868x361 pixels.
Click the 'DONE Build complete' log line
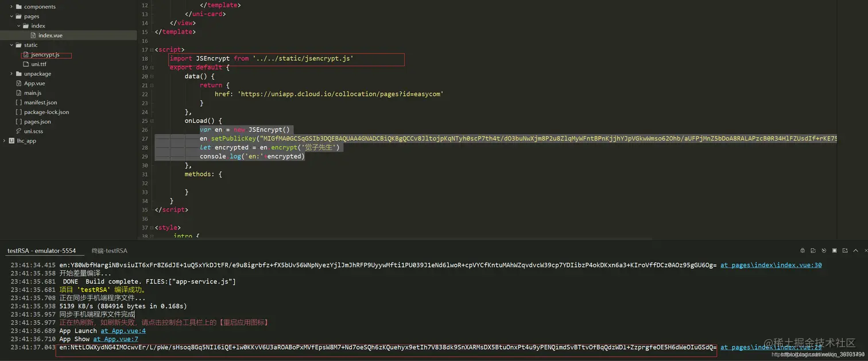pyautogui.click(x=149, y=282)
